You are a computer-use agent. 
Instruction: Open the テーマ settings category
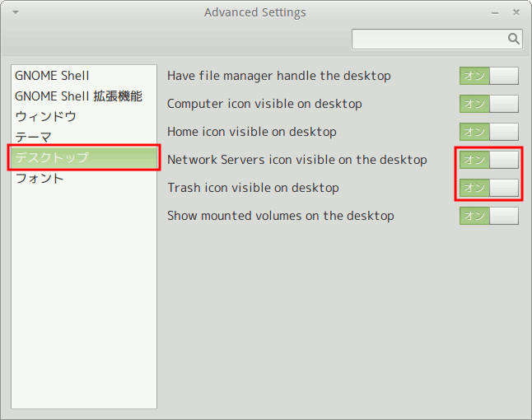point(34,138)
